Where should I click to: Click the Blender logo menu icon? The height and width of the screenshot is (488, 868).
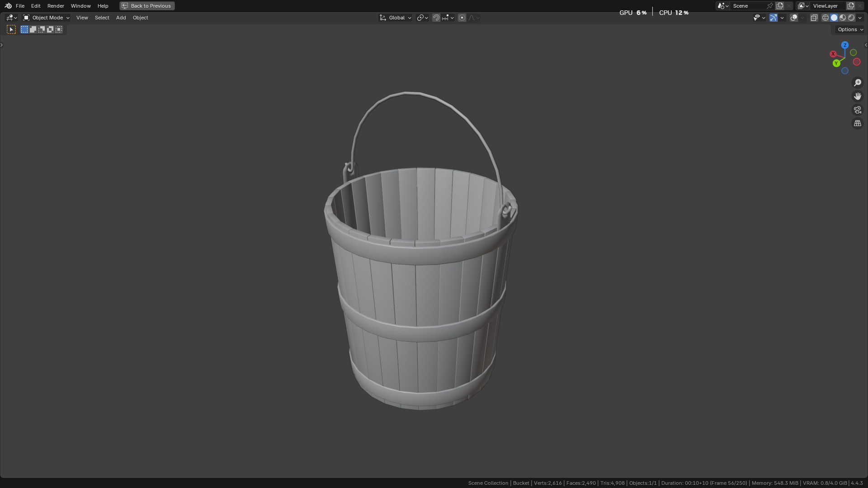pyautogui.click(x=8, y=6)
